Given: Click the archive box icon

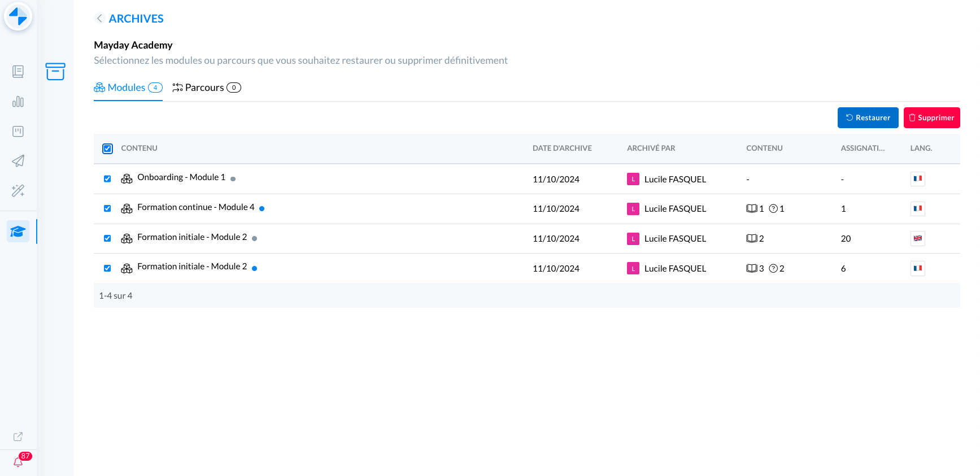Looking at the screenshot, I should click(x=55, y=72).
